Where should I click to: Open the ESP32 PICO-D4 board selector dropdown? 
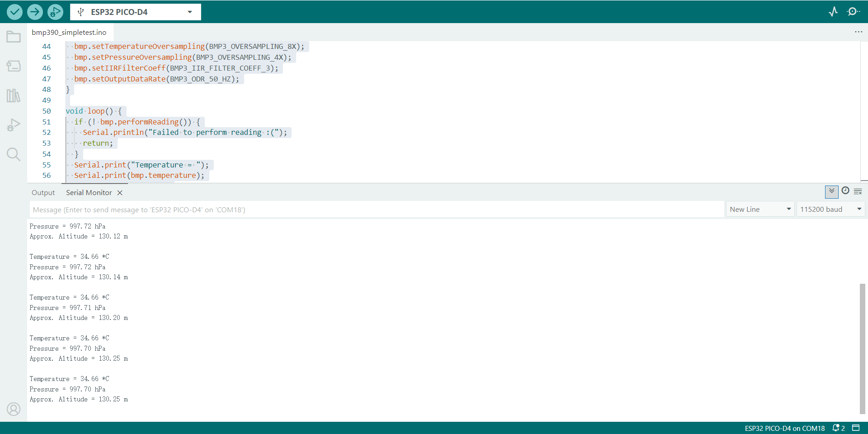135,12
